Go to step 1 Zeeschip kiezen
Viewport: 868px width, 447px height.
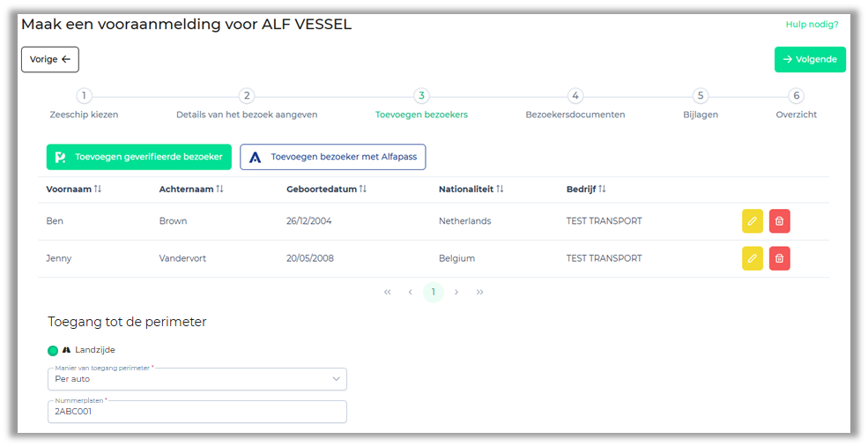tap(84, 96)
